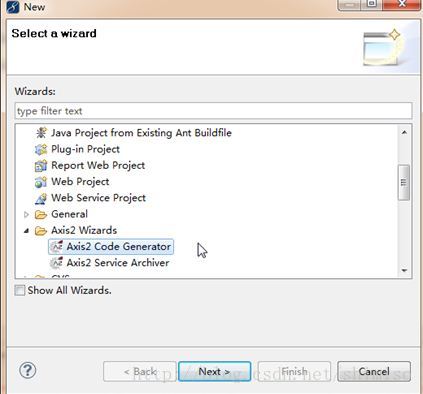Image resolution: width=423 pixels, height=394 pixels.
Task: Click the scroll up arrow in wizard list
Action: [x=404, y=132]
